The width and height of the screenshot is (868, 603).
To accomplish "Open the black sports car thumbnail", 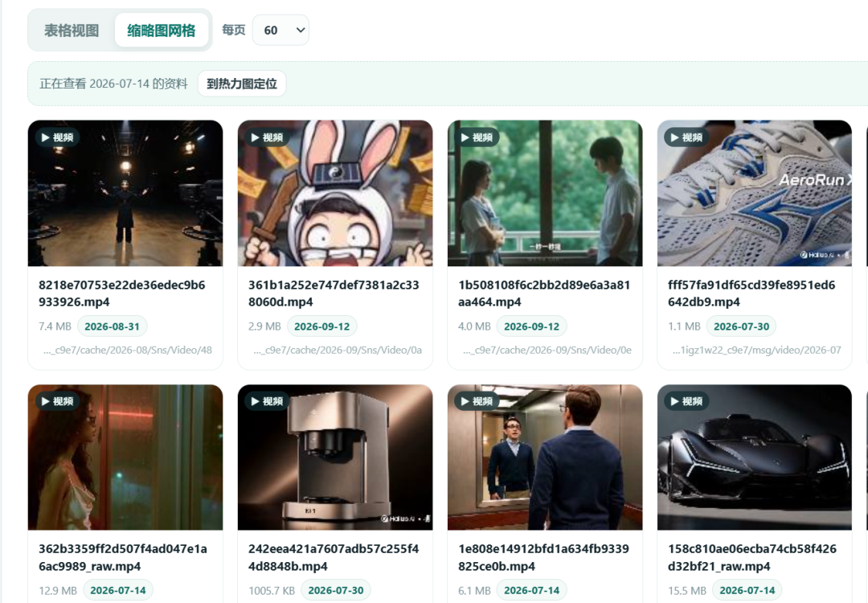I will [x=755, y=457].
